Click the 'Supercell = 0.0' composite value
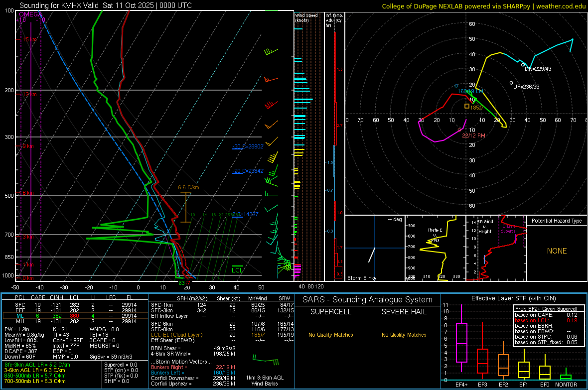Image resolution: width=588 pixels, height=390 pixels. point(121,365)
